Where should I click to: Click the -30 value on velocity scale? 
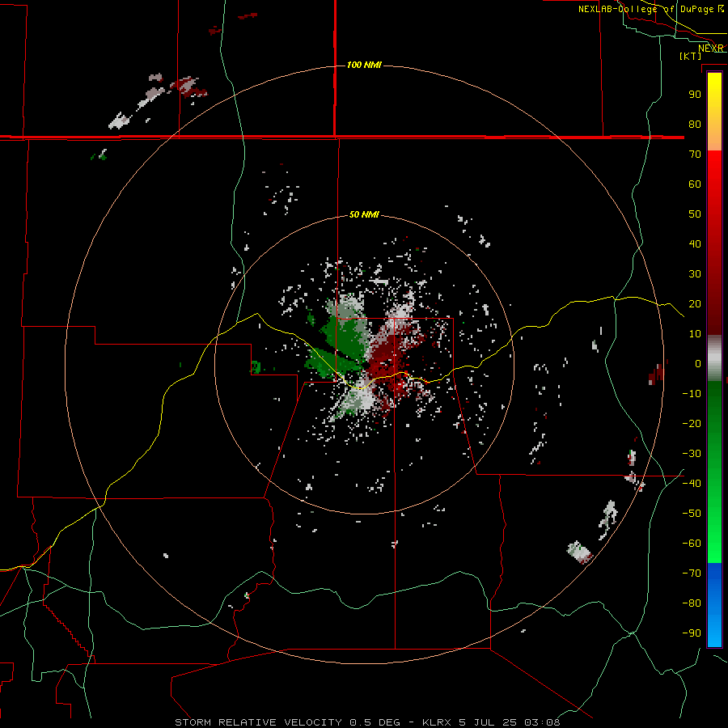(x=692, y=454)
